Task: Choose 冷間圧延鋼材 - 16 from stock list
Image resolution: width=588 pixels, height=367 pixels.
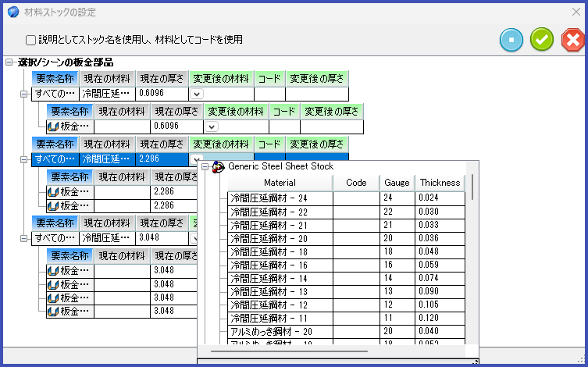Action: [280, 265]
